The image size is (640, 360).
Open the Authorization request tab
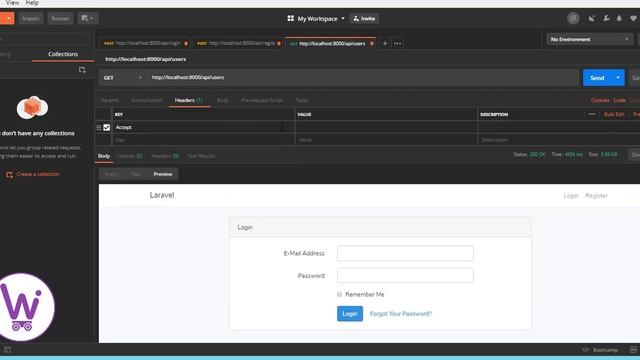tap(147, 100)
